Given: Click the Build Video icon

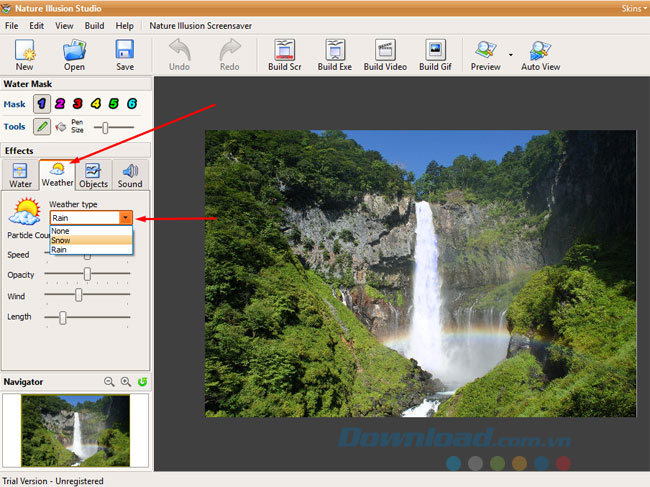Looking at the screenshot, I should pos(384,54).
